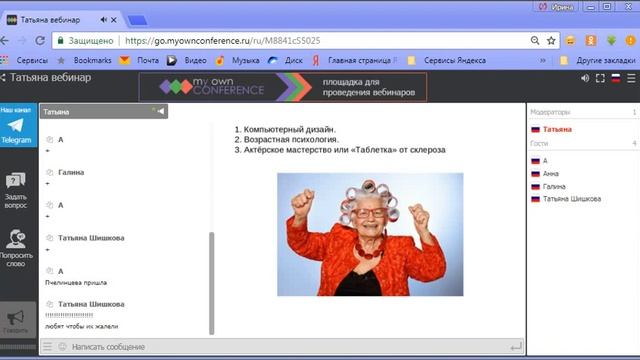Click the Ирина profile button
This screenshot has height=360, width=640.
(x=557, y=7)
